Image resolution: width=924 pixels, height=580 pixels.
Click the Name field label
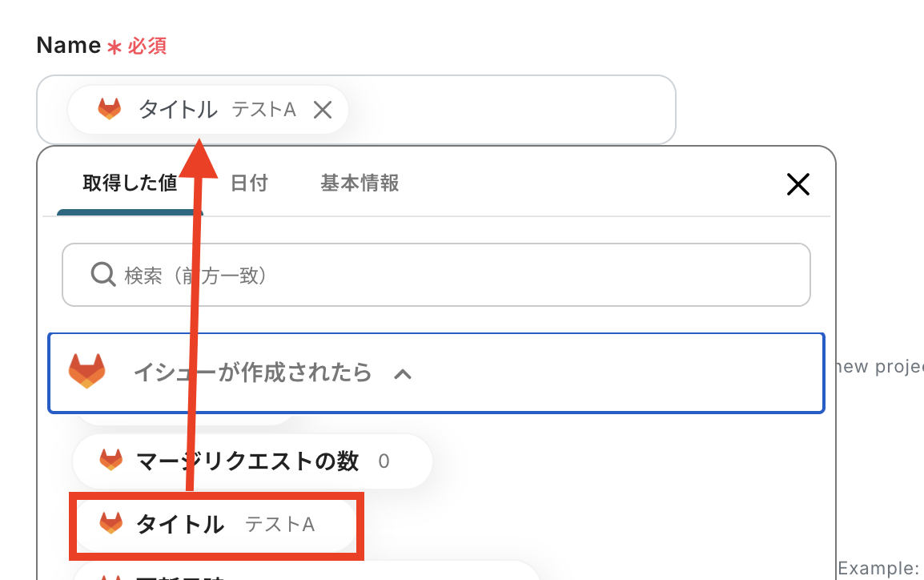69,46
